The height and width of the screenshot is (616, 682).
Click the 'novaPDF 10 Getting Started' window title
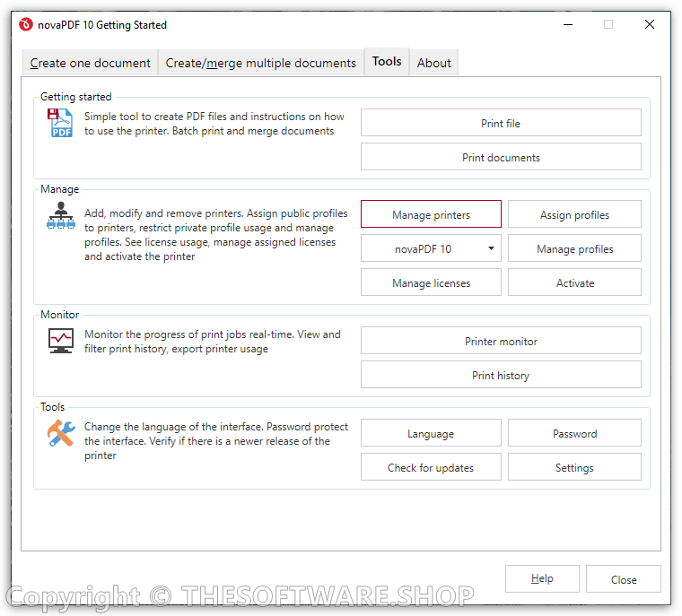[102, 25]
